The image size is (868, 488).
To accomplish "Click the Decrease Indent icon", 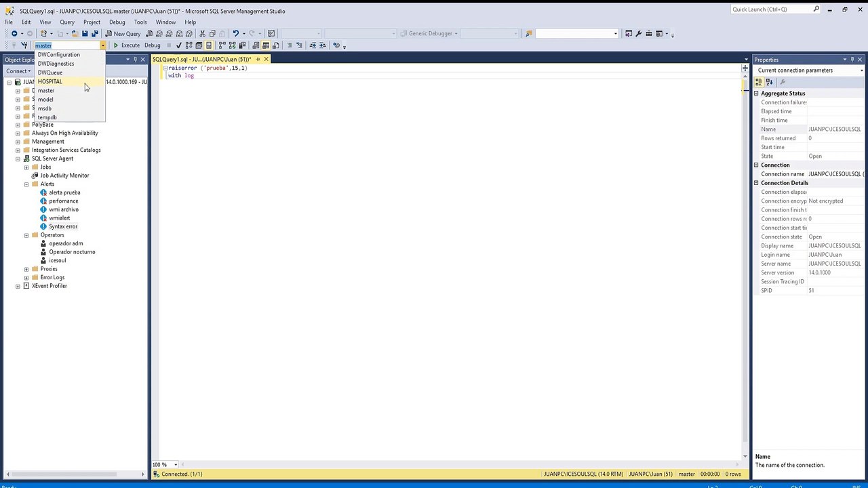I will [x=313, y=45].
